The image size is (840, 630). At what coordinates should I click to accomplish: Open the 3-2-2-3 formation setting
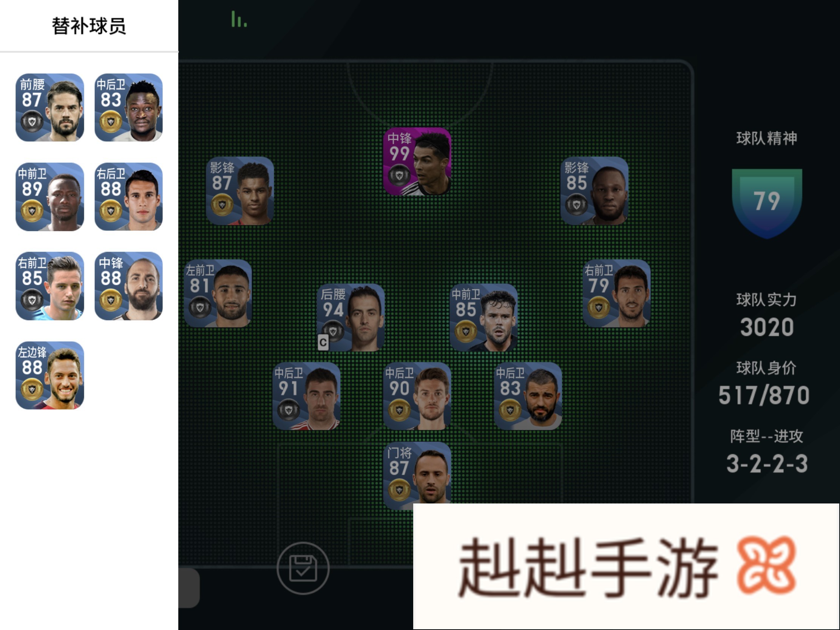pyautogui.click(x=767, y=464)
